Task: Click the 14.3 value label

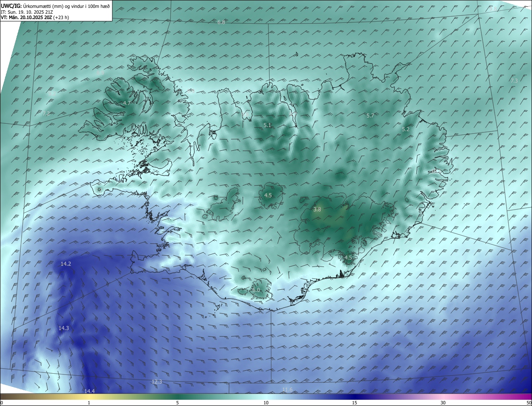Action: click(x=64, y=328)
